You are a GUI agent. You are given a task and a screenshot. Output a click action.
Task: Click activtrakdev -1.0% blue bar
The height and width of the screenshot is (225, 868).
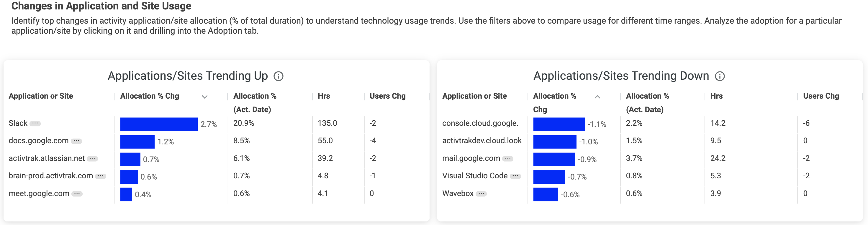(x=555, y=142)
